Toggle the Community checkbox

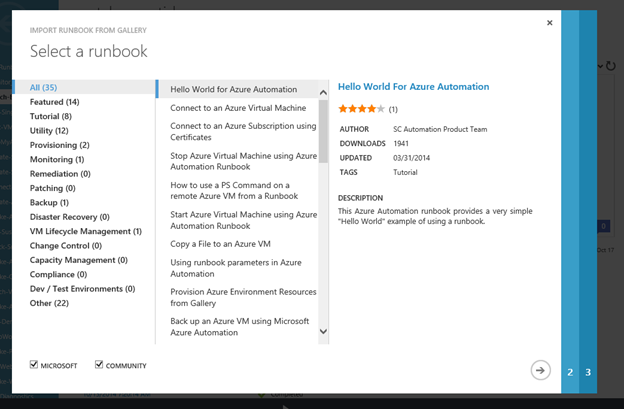click(99, 365)
